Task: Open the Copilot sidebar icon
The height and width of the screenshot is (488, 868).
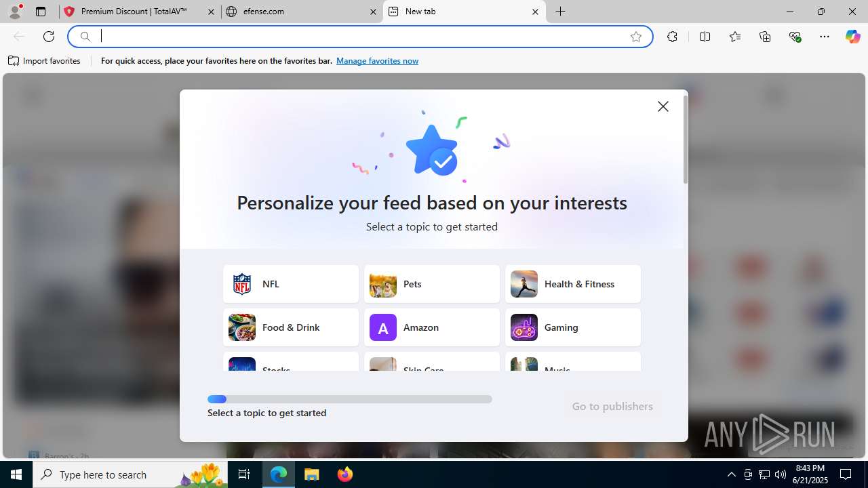Action: pyautogui.click(x=852, y=37)
